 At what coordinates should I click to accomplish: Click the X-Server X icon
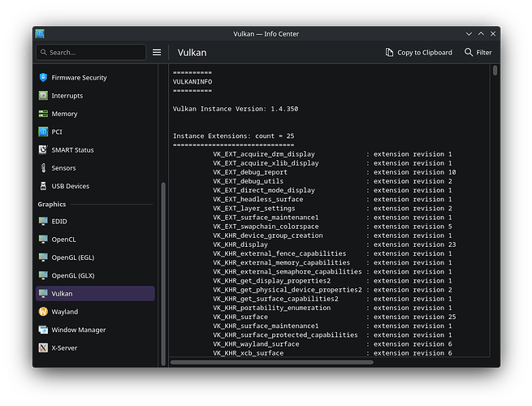pyautogui.click(x=43, y=348)
